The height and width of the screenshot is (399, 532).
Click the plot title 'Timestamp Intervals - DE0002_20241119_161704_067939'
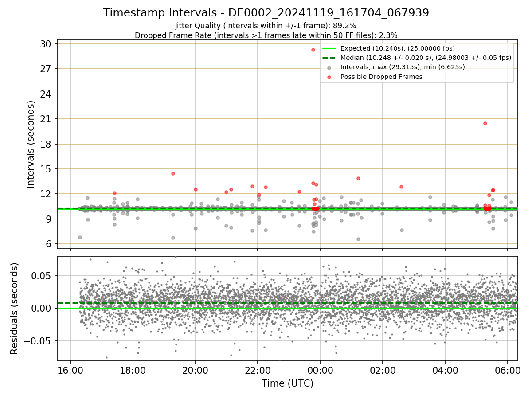[x=266, y=13]
